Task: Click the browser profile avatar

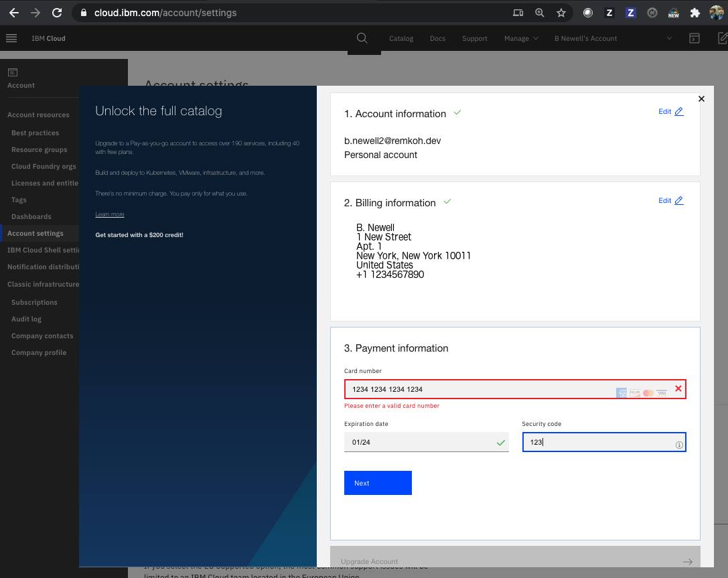Action: (x=717, y=13)
